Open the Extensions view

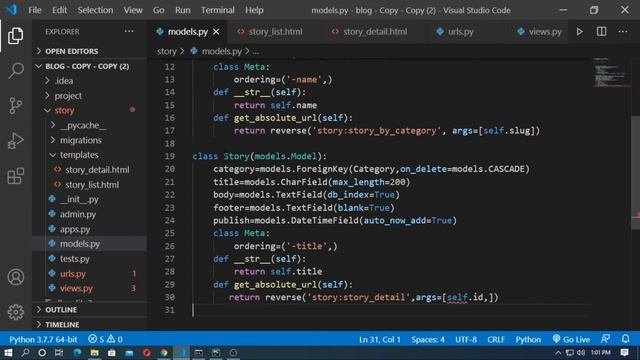coord(16,176)
